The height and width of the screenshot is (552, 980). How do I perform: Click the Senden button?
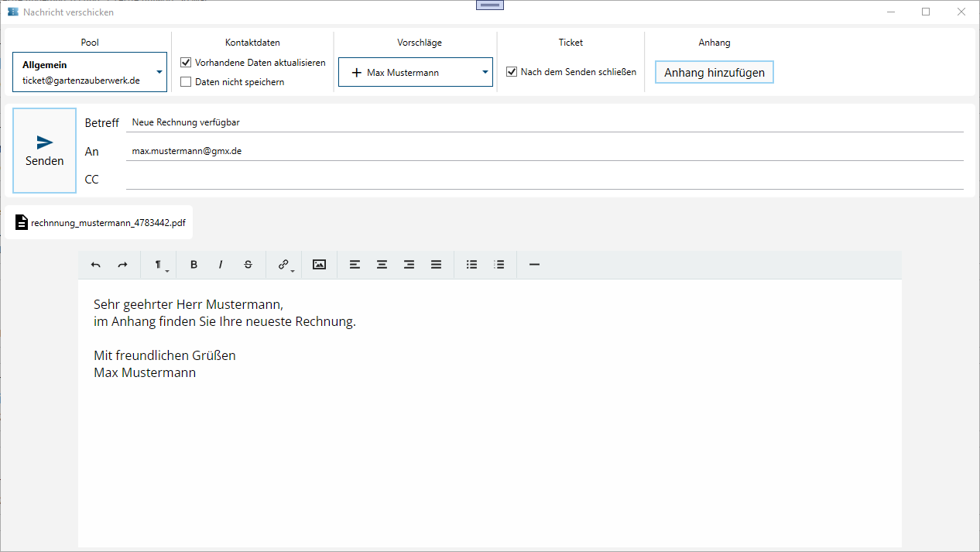[x=45, y=150]
